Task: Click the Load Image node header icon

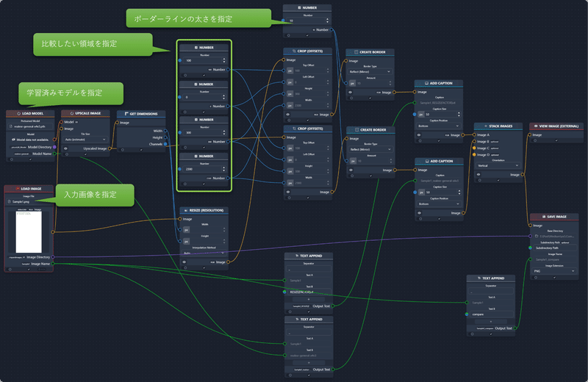Action: point(18,189)
